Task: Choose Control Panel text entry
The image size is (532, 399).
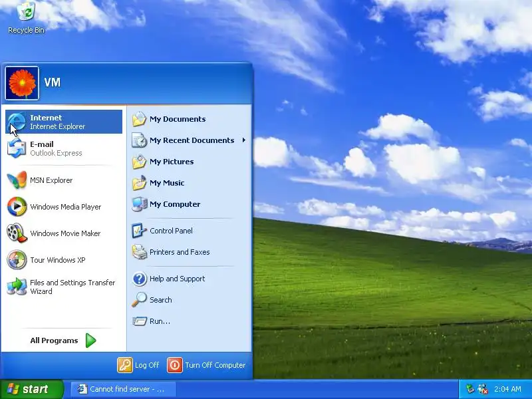Action: tap(171, 231)
